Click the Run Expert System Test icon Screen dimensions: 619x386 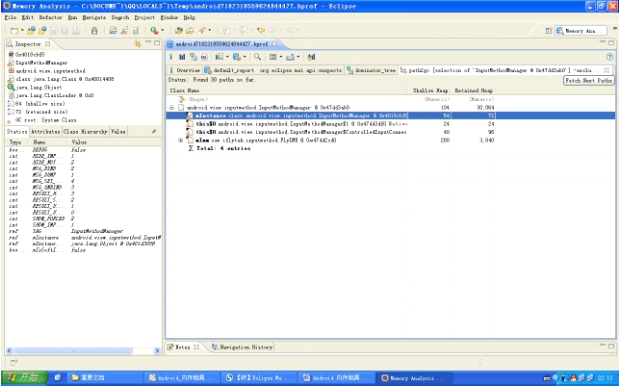[x=219, y=57]
